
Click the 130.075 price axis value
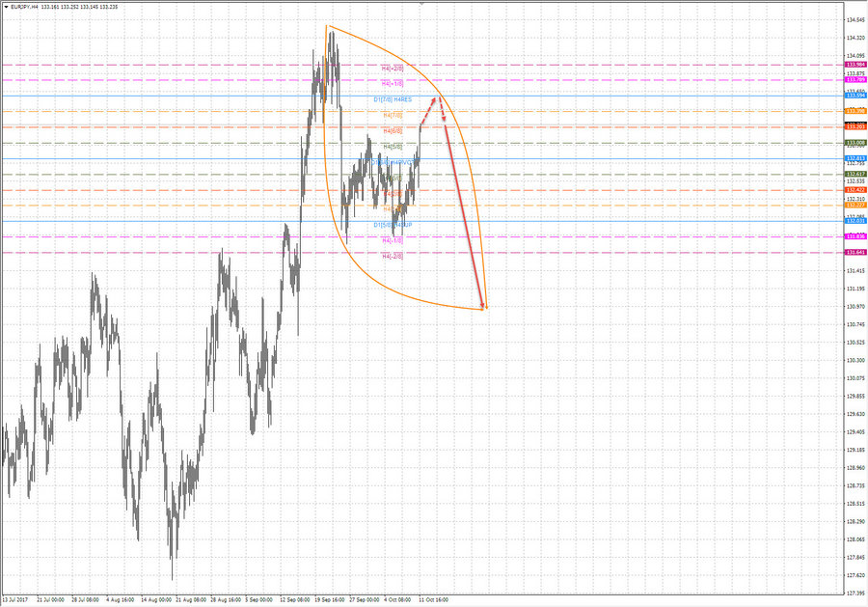(855, 378)
